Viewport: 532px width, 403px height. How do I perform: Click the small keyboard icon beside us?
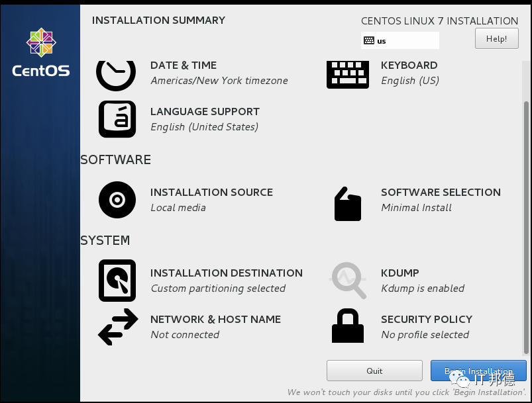(369, 40)
